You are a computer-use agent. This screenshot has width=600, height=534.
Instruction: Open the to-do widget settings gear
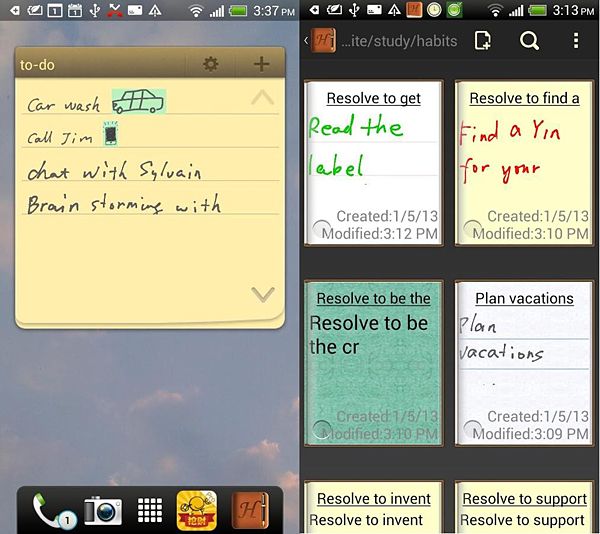click(x=210, y=64)
